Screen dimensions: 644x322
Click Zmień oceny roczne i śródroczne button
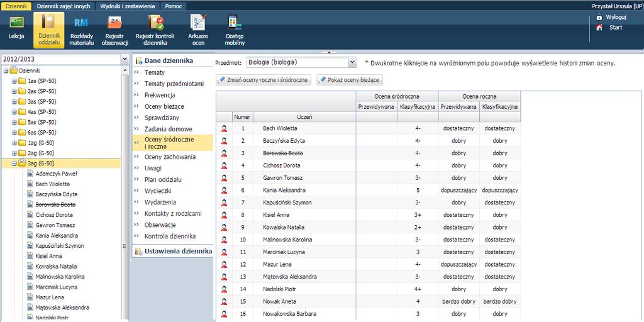(x=264, y=80)
